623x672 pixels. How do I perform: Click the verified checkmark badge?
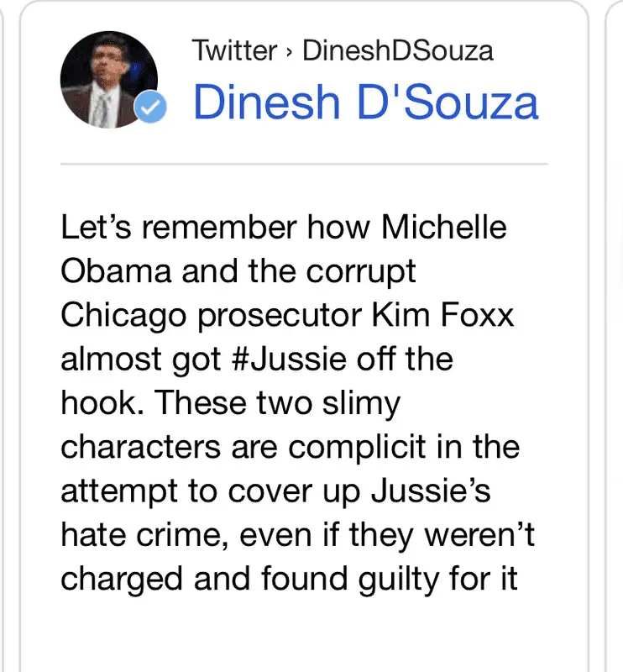pos(153,109)
